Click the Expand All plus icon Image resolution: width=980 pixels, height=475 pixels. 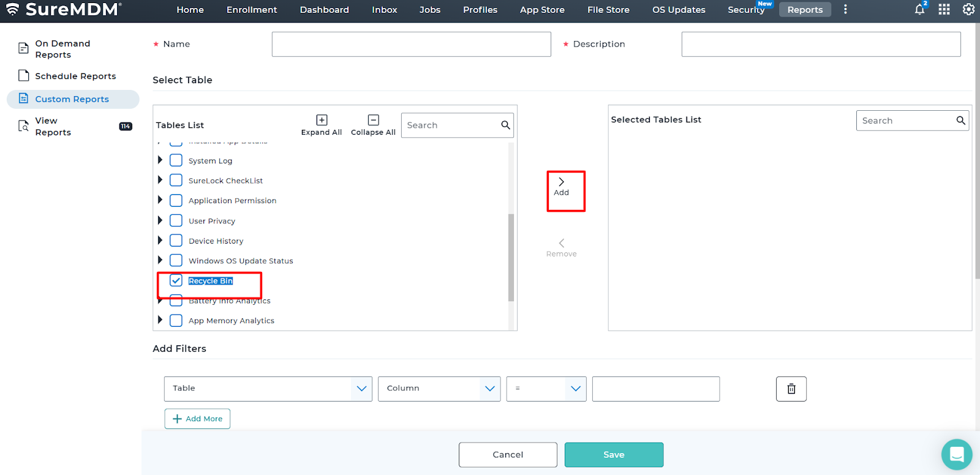point(322,120)
